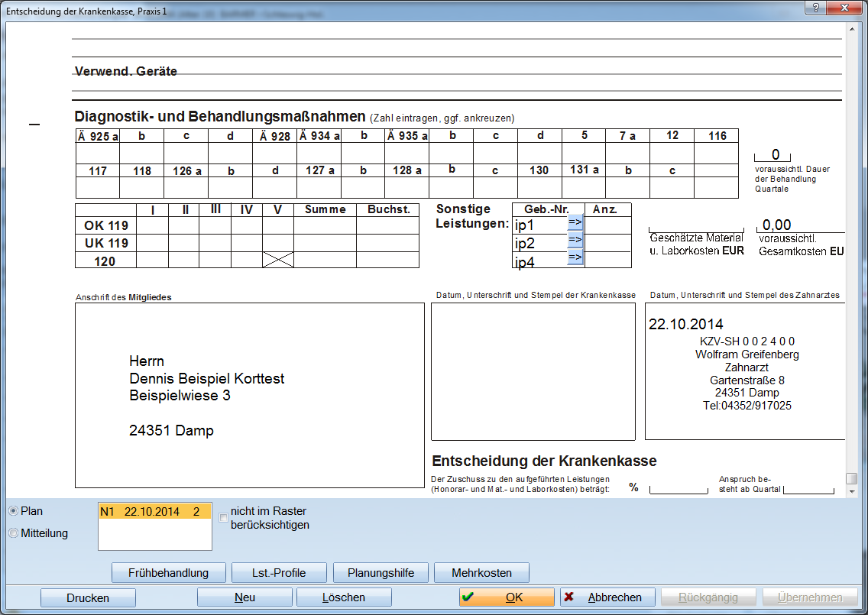Viewport: 868px width, 615px height.
Task: Select the Mitteilung radio button
Action: [14, 533]
